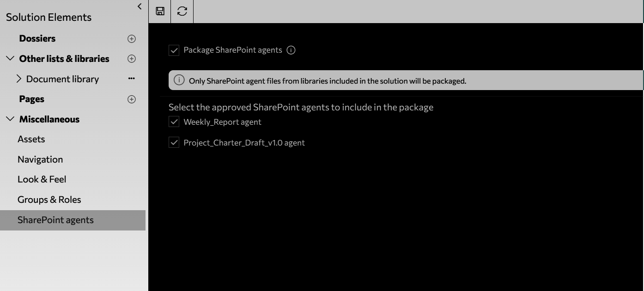Viewport: 644px width, 291px height.
Task: Click the info icon in the notice banner
Action: [x=179, y=80]
